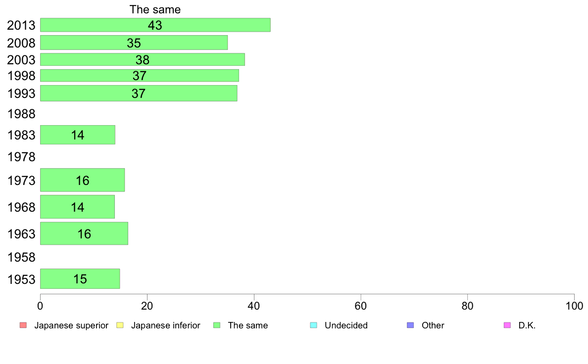Select the 1983 bar showing 14
Screen dimensions: 588x364
click(x=78, y=135)
